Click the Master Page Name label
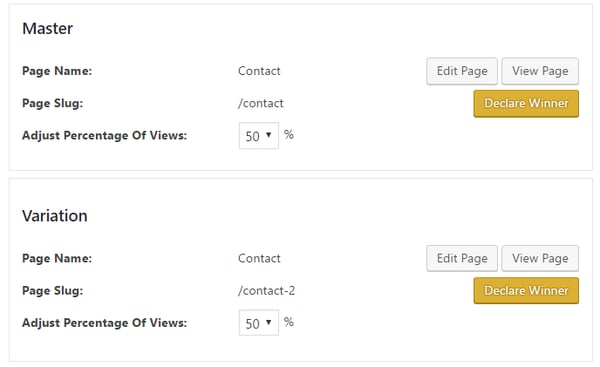The width and height of the screenshot is (600, 367). tap(57, 71)
